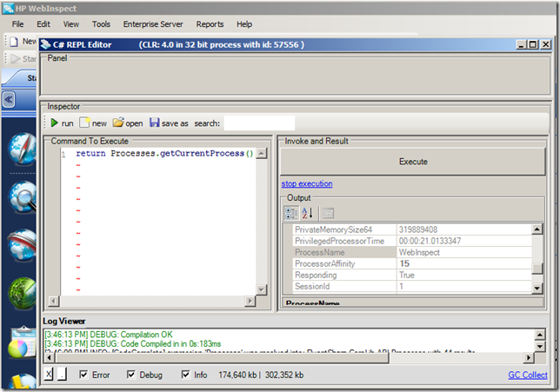
Task: Open the View menu
Action: click(x=71, y=24)
